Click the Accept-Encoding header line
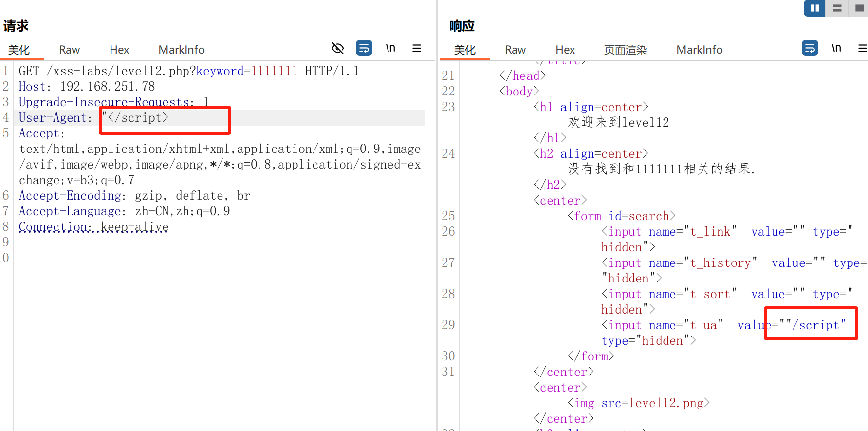Screen dimensions: 868x431 click(x=134, y=196)
